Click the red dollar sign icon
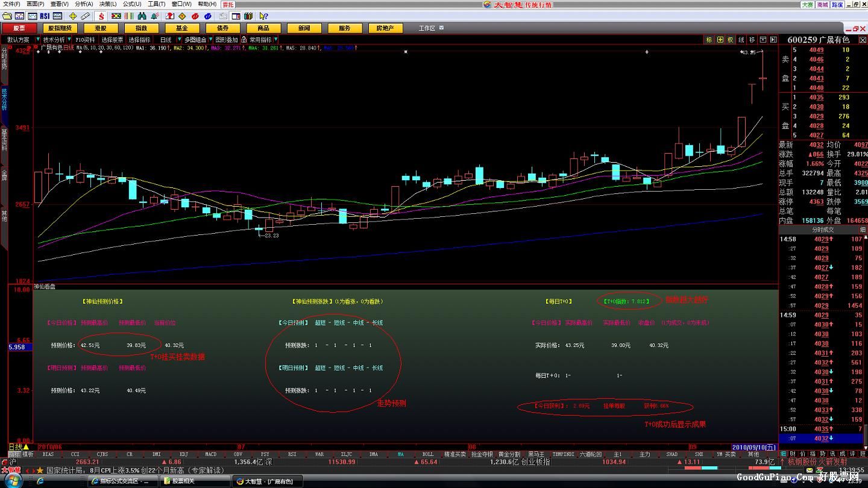Image resolution: width=868 pixels, height=488 pixels. pyautogui.click(x=102, y=16)
